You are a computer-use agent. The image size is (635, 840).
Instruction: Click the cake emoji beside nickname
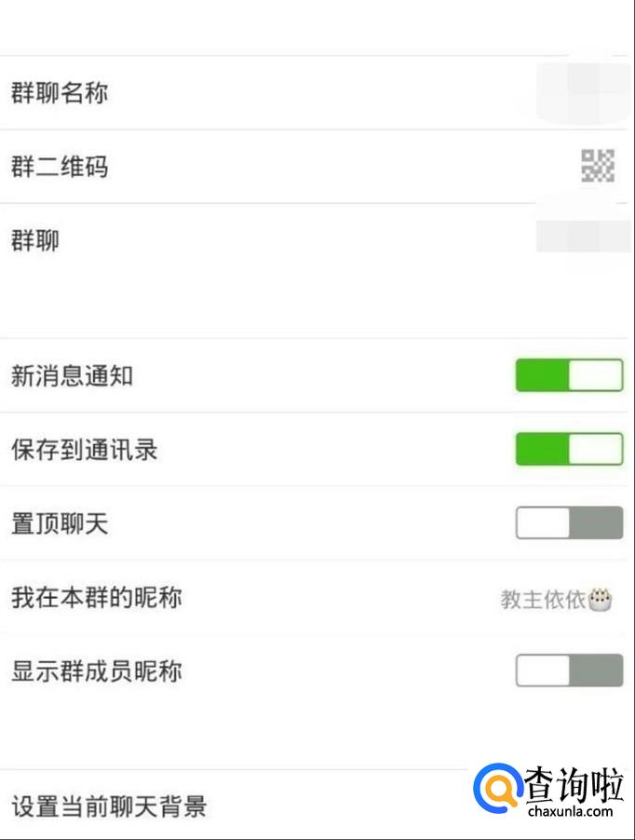click(601, 599)
